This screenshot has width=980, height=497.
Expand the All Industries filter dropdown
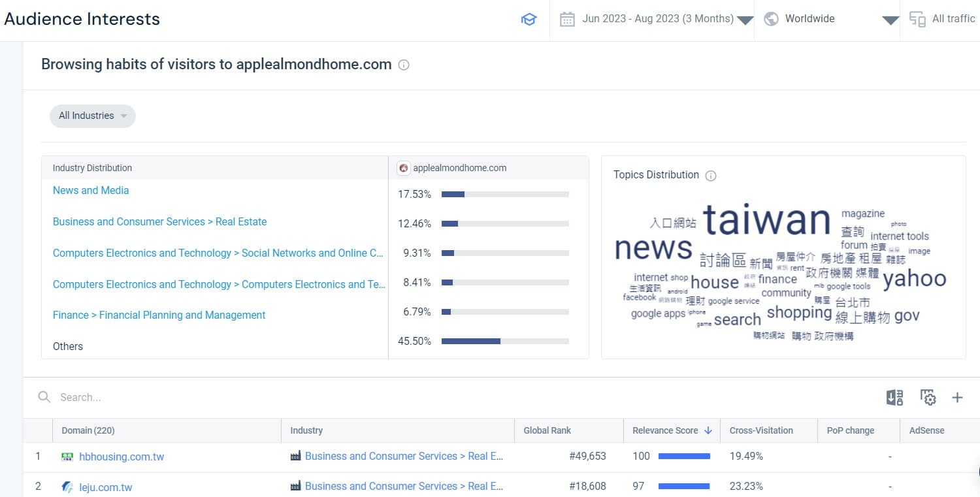(x=93, y=116)
